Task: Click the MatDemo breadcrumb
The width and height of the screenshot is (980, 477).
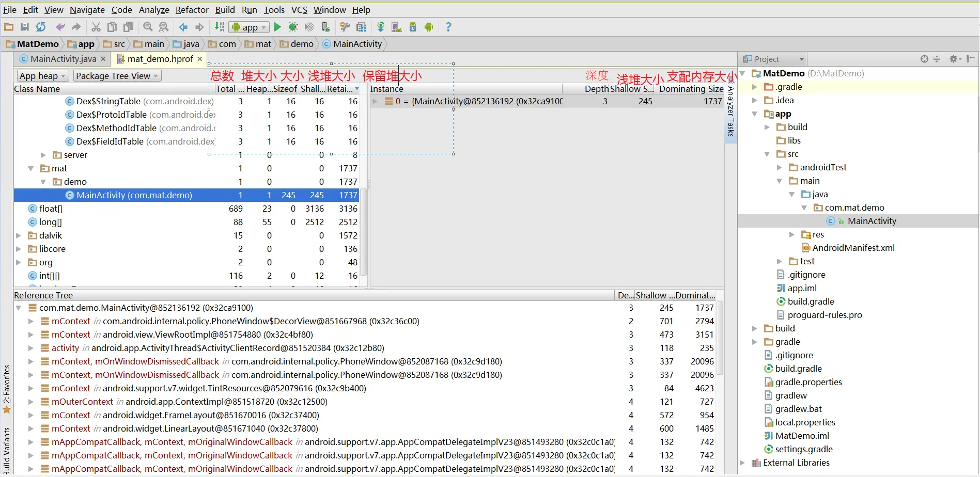Action: tap(33, 44)
